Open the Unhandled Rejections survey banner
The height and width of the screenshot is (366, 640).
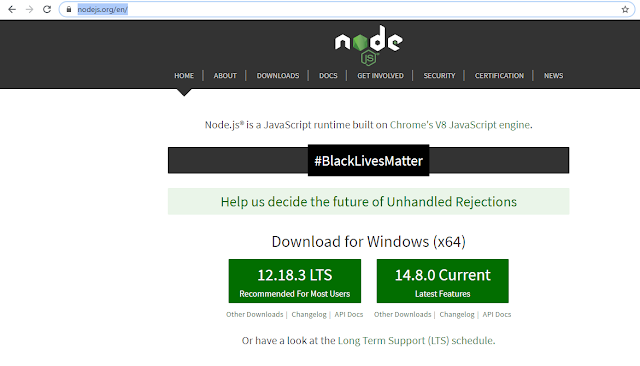368,202
